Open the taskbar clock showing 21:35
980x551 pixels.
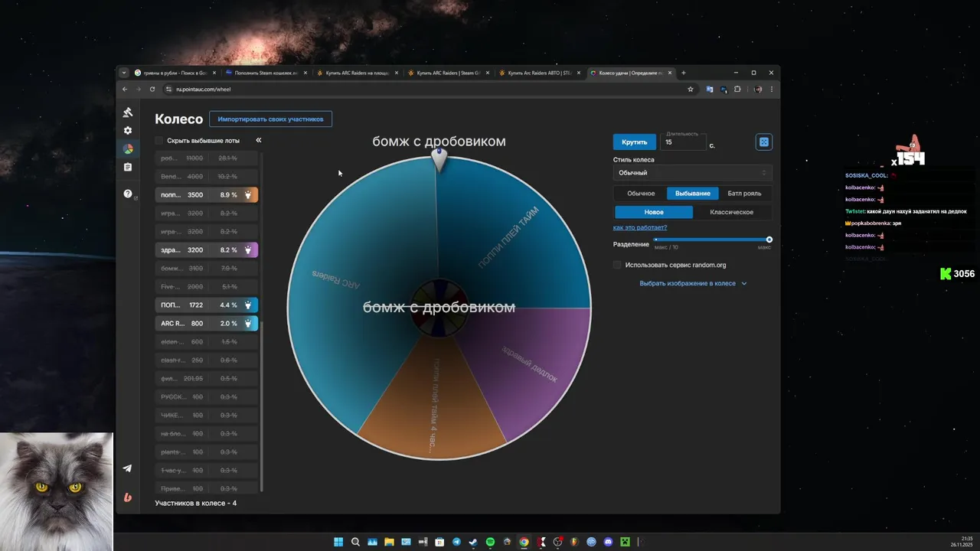[962, 542]
